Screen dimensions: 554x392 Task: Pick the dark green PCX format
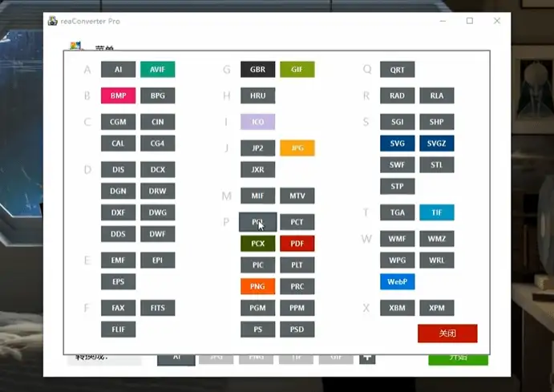click(257, 244)
